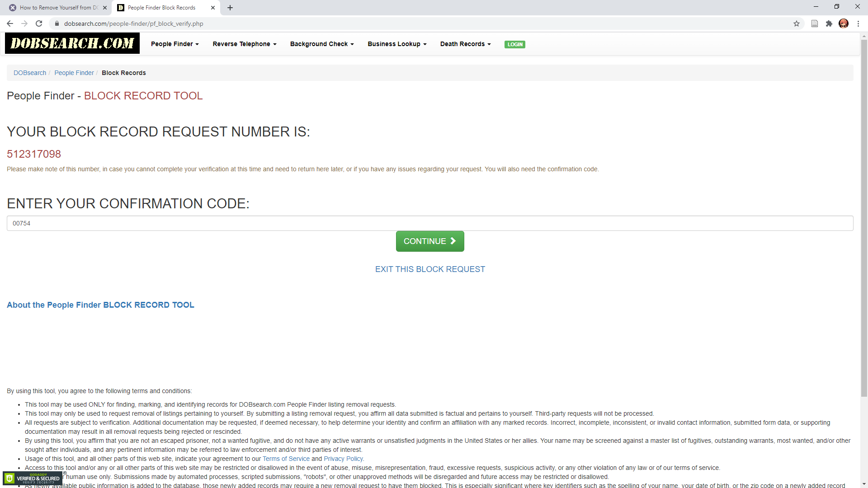The image size is (868, 488).
Task: Expand the Reverse Telephone menu
Action: tap(245, 44)
